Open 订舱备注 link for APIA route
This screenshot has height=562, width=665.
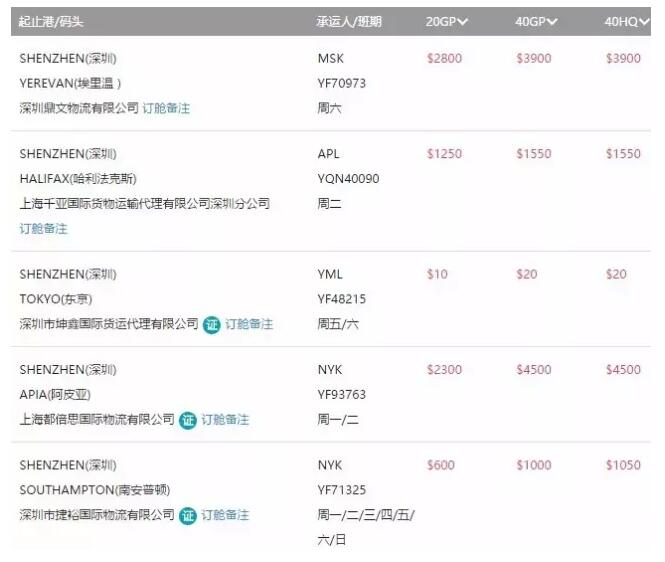tap(225, 420)
